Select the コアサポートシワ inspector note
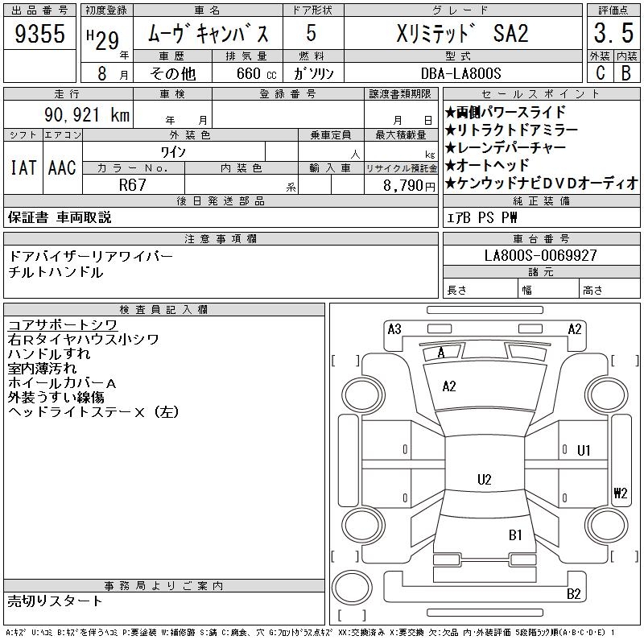 pyautogui.click(x=63, y=324)
